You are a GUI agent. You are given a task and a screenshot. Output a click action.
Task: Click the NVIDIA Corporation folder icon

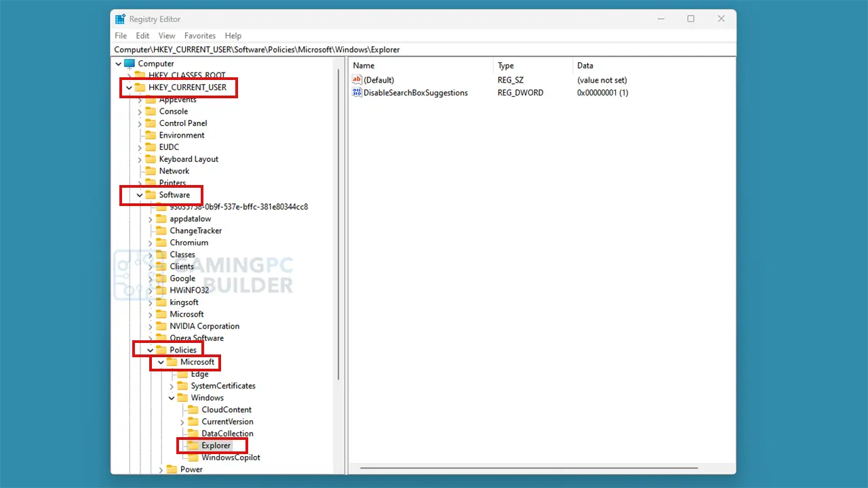coord(161,326)
